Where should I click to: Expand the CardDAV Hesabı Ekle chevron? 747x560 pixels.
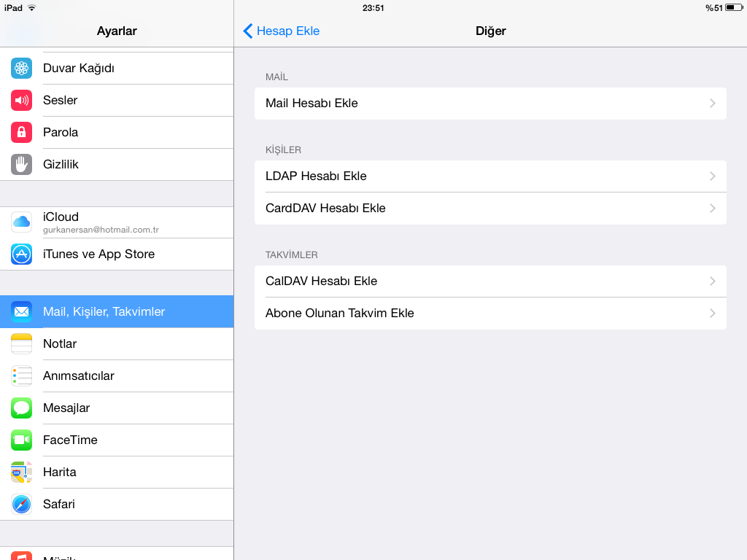coord(713,208)
